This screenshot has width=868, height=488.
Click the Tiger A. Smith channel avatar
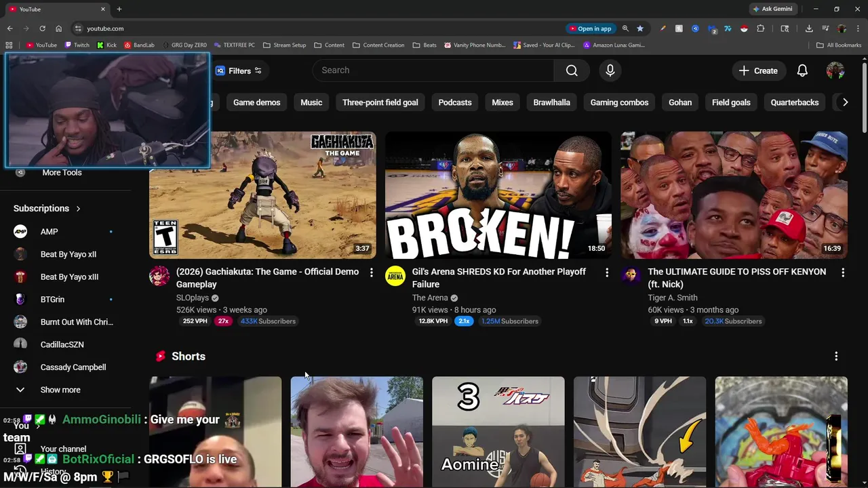tap(631, 276)
